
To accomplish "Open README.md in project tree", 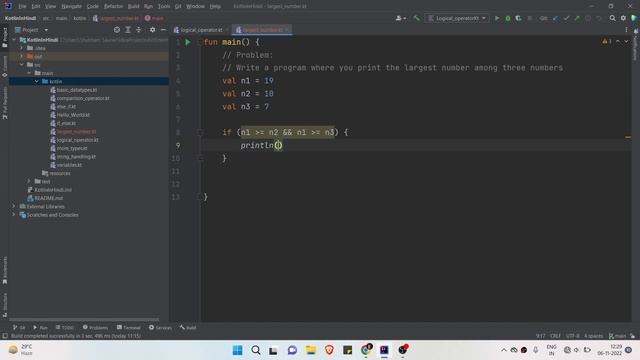I will tap(49, 198).
